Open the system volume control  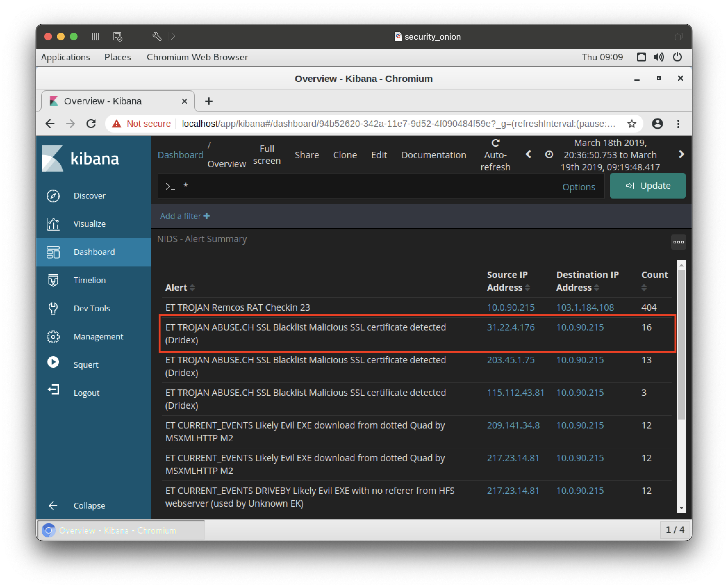click(658, 57)
